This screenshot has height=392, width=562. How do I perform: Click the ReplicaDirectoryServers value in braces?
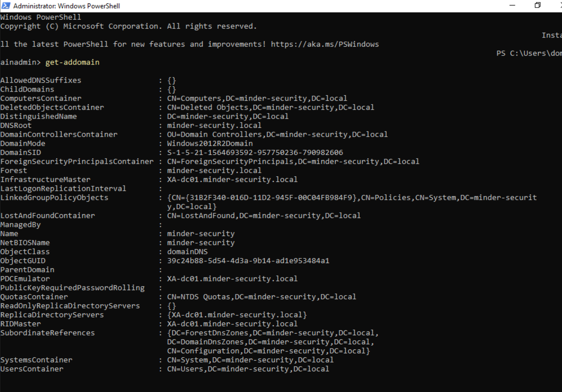237,315
